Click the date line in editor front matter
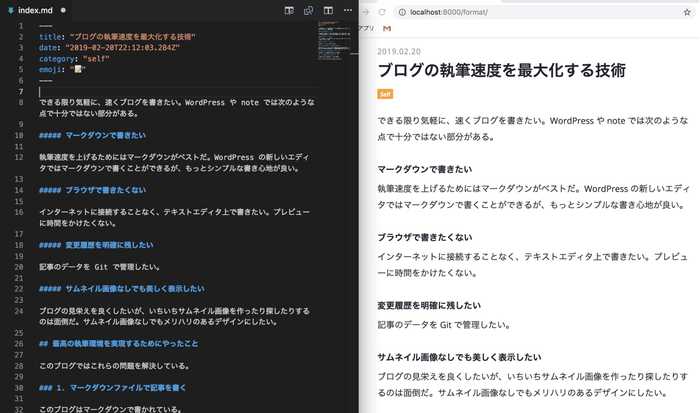Image resolution: width=700 pixels, height=413 pixels. coord(109,47)
